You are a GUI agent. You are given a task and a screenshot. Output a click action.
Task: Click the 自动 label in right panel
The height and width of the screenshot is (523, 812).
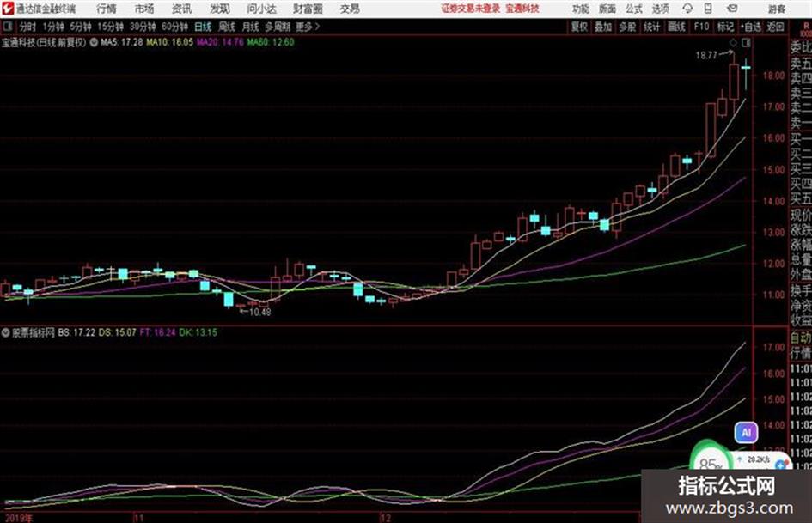(x=801, y=338)
